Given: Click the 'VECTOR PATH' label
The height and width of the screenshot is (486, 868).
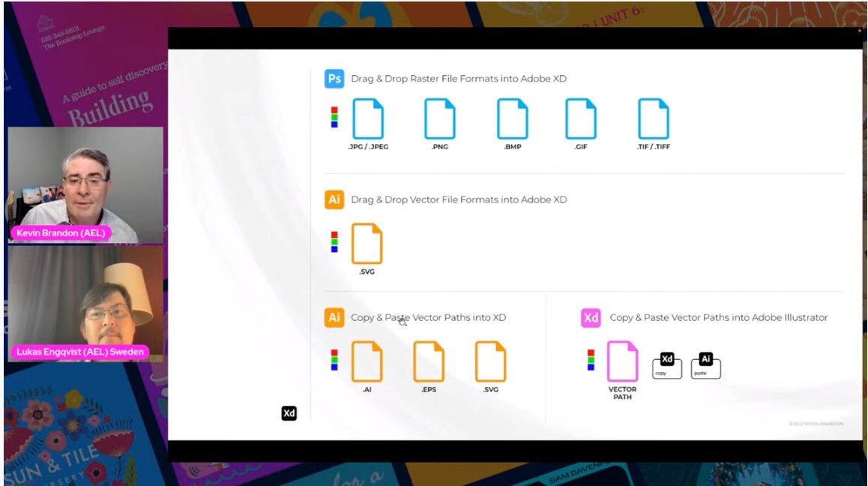Looking at the screenshot, I should tap(623, 393).
